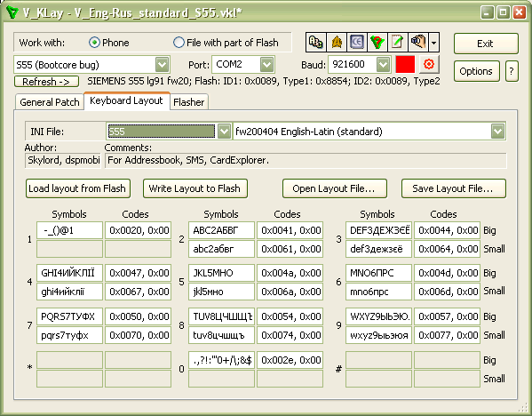Click the ? help button
The height and width of the screenshot is (416, 532).
512,71
